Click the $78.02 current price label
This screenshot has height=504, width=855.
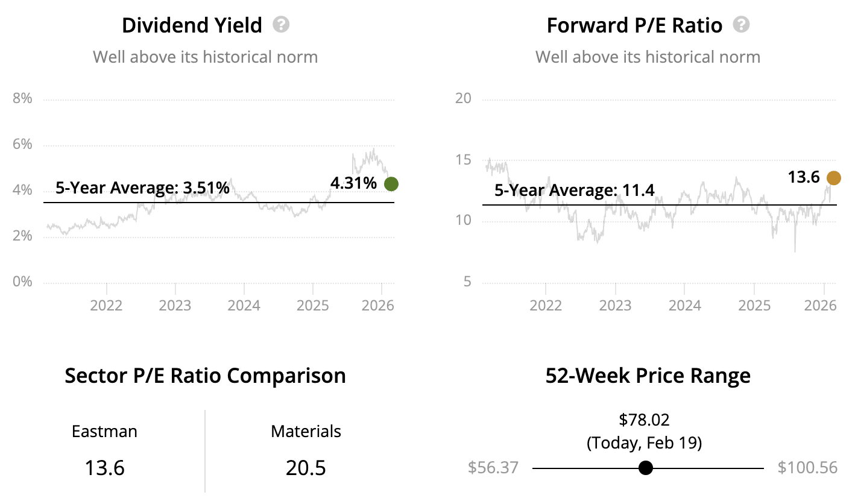(x=645, y=420)
